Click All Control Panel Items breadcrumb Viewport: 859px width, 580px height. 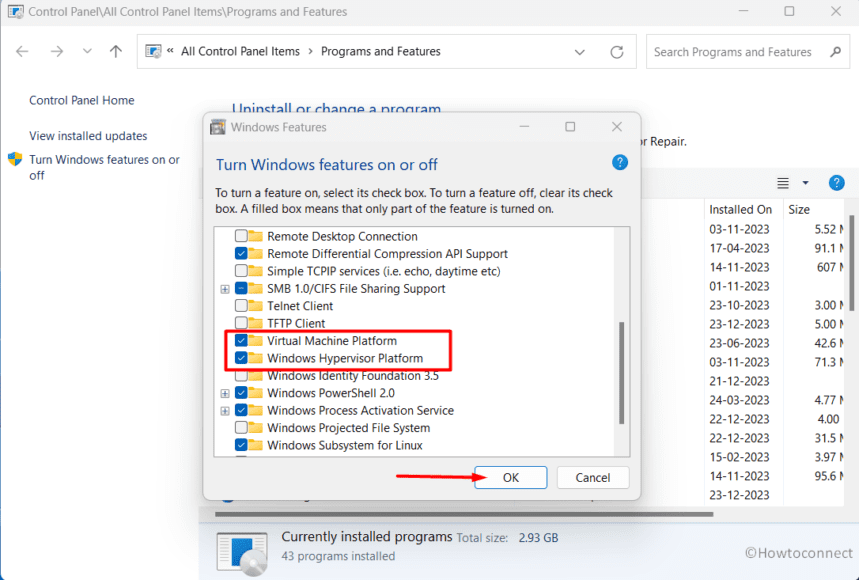point(240,51)
